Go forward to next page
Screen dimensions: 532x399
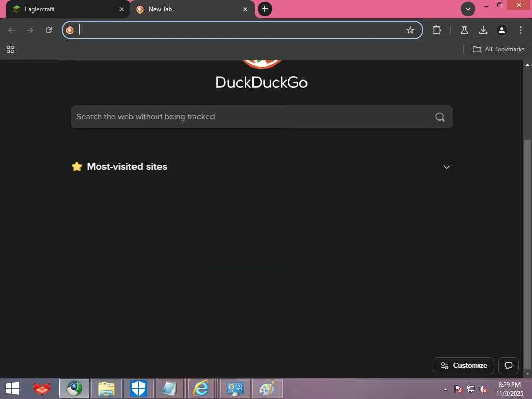pos(30,30)
